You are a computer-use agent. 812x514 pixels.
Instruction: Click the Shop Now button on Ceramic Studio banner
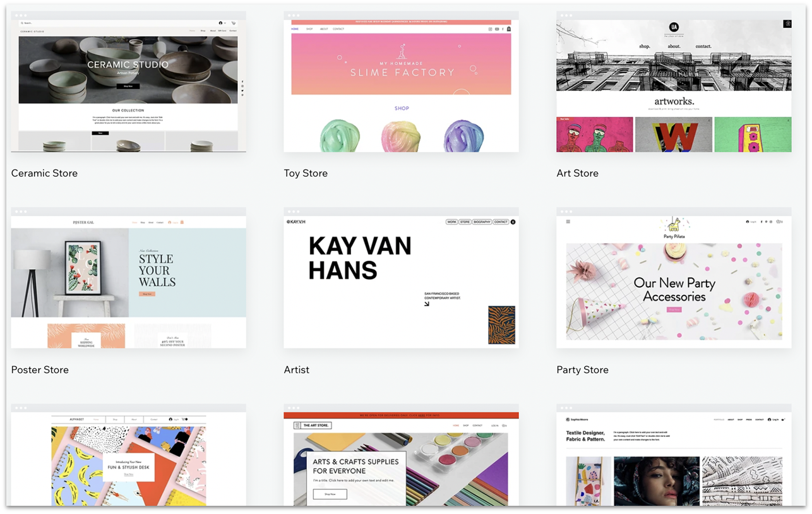pyautogui.click(x=128, y=86)
